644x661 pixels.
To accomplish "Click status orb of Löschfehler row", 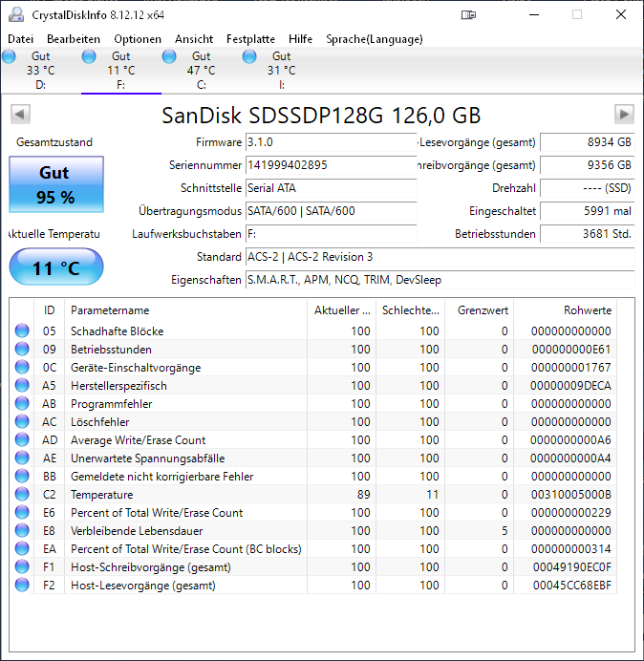I will point(22,421).
